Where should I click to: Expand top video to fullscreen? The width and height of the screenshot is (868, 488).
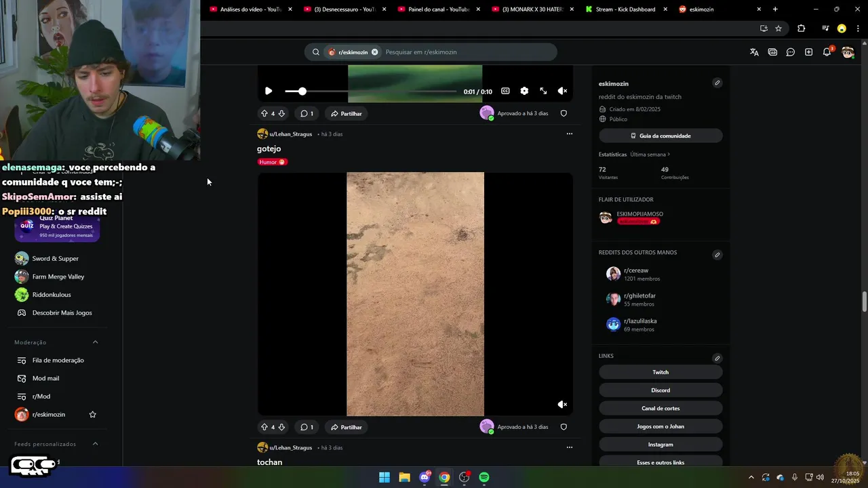pyautogui.click(x=543, y=91)
